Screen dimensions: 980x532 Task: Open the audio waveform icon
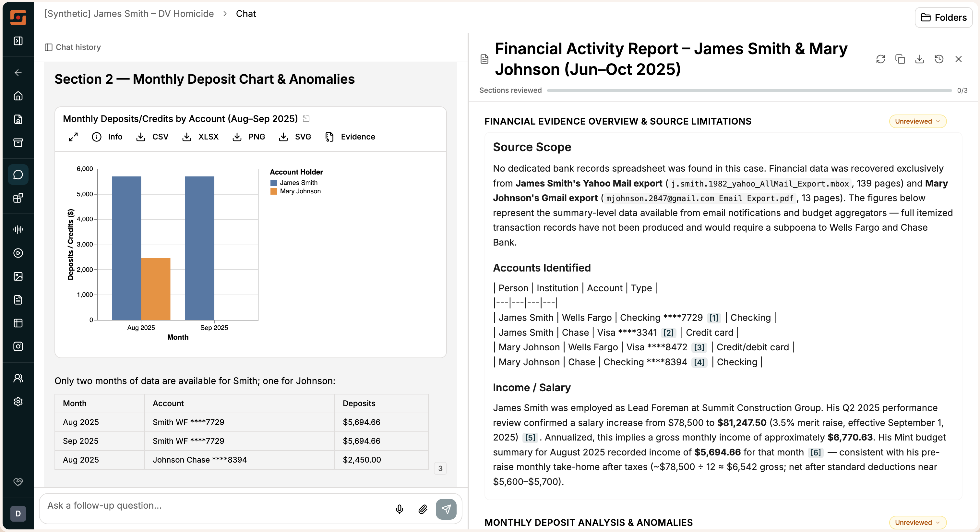[x=18, y=229]
